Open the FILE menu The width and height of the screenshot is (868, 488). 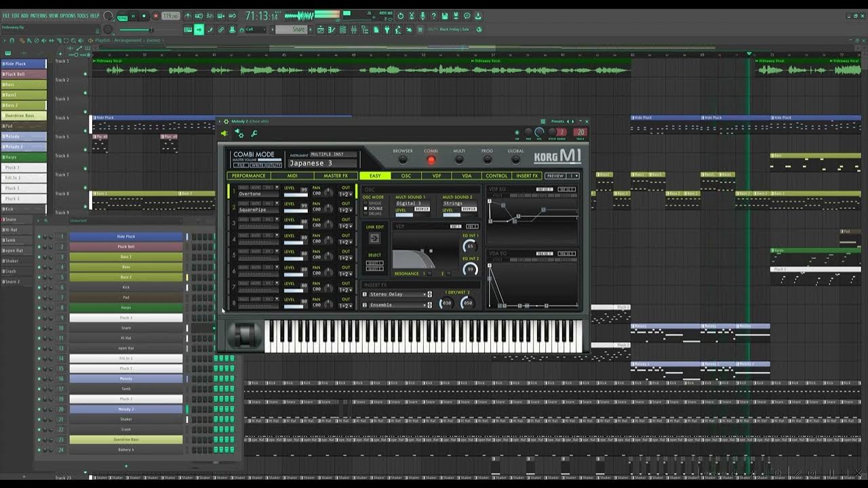click(6, 16)
